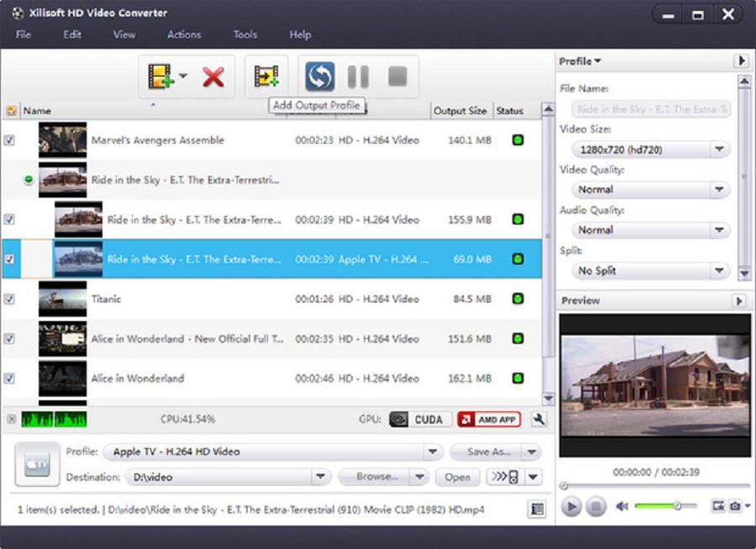Screen dimensions: 756x549
Task: Click the Add File toolbar icon
Action: point(160,77)
